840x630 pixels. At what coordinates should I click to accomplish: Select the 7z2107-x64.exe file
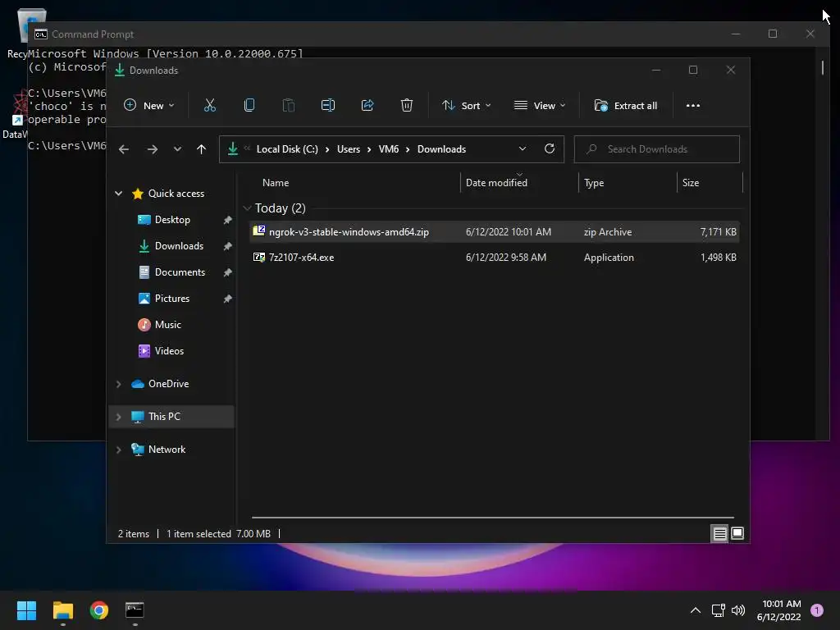point(495,258)
